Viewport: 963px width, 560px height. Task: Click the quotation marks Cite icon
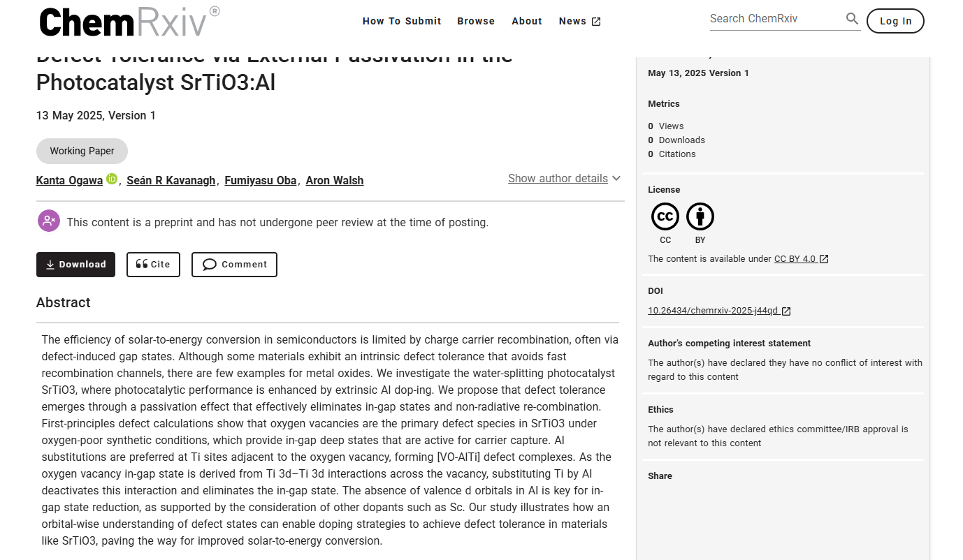142,264
